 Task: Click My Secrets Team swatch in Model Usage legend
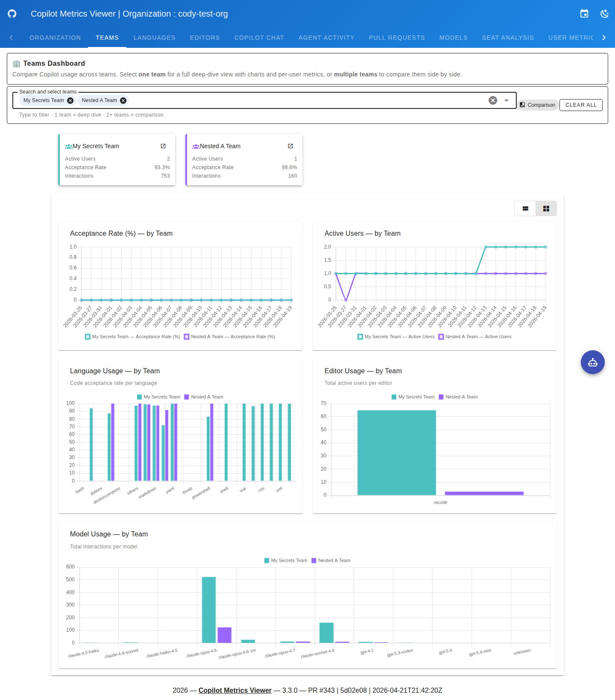click(x=267, y=560)
